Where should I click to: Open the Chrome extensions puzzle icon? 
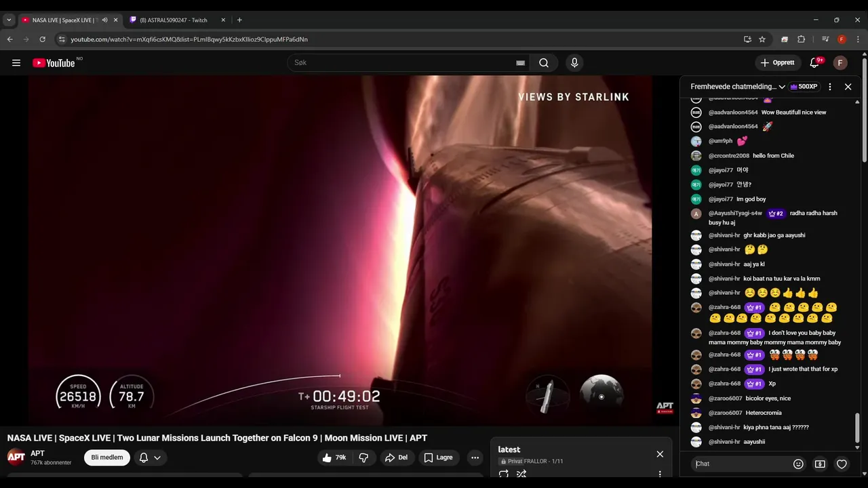point(801,39)
